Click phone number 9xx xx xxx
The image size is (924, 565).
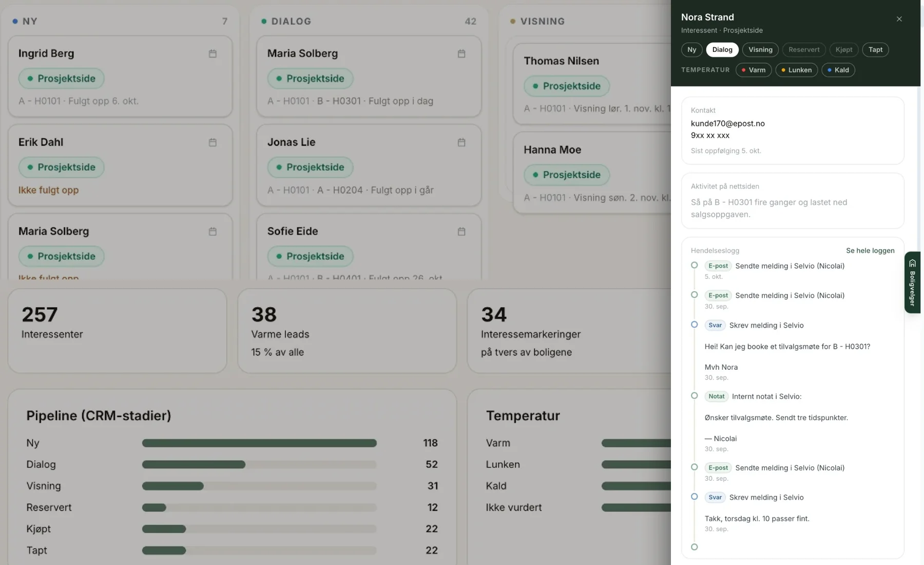coord(710,136)
